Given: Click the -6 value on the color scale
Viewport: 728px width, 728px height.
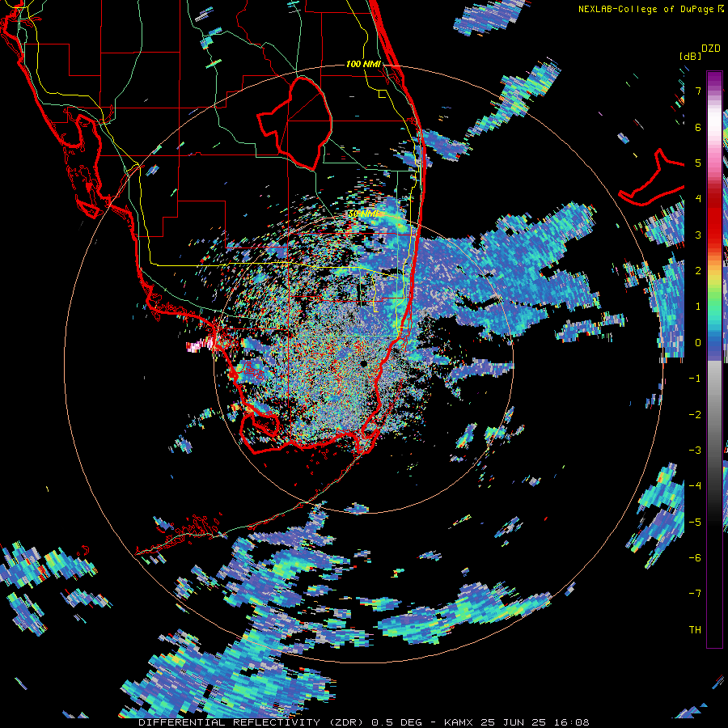Looking at the screenshot, I should tap(695, 558).
